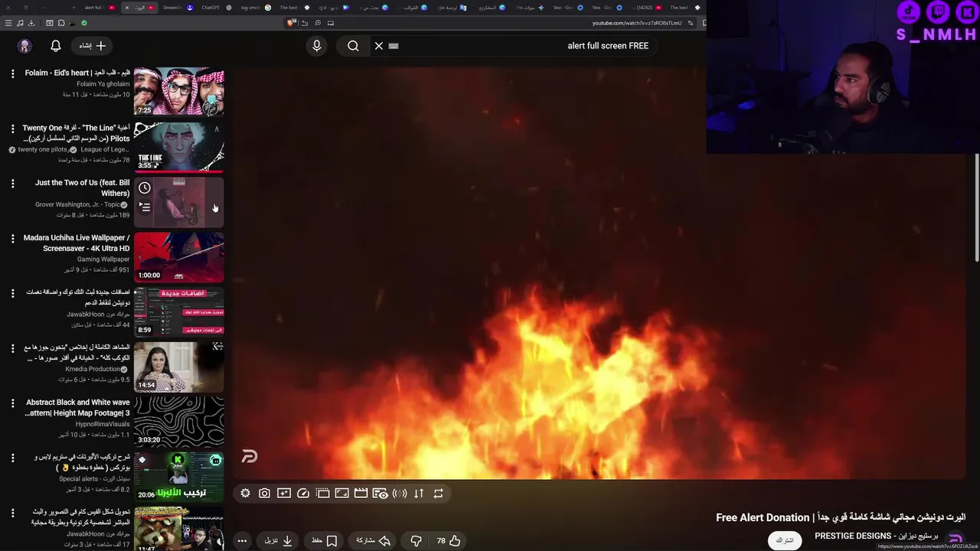The width and height of the screenshot is (980, 551).
Task: Switch to the alert full browser tab
Action: [100, 7]
